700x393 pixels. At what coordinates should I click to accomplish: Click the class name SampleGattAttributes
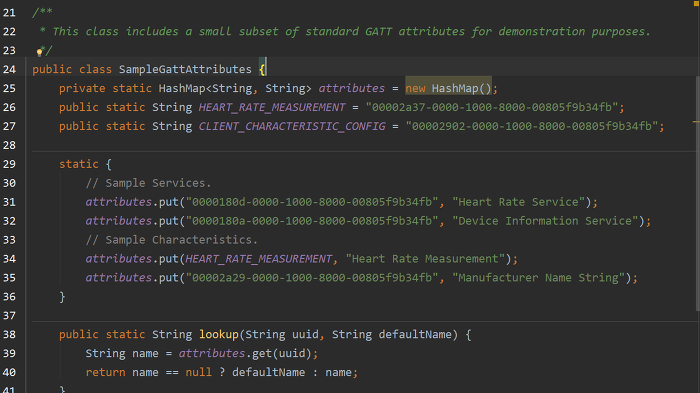(x=185, y=70)
